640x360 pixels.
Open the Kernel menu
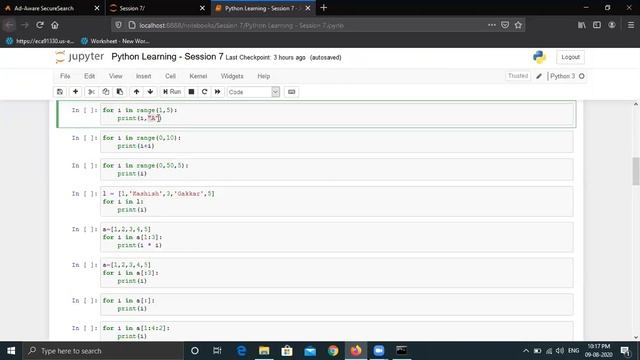pyautogui.click(x=198, y=76)
